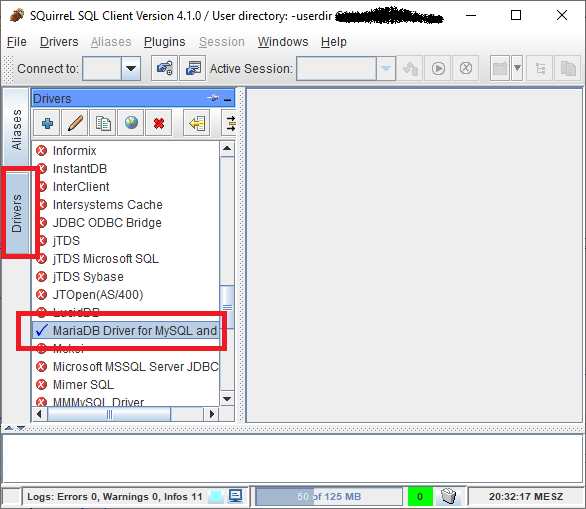Collapse message panel with up arrow
The height and width of the screenshot is (509, 586).
(9, 428)
